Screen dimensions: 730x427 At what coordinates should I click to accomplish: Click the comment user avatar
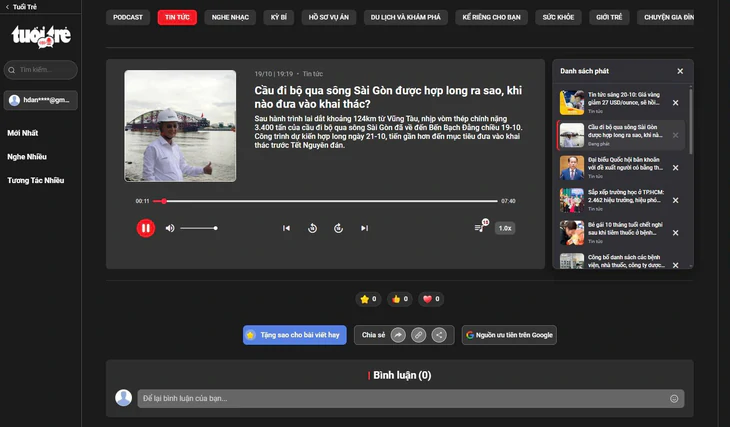123,398
